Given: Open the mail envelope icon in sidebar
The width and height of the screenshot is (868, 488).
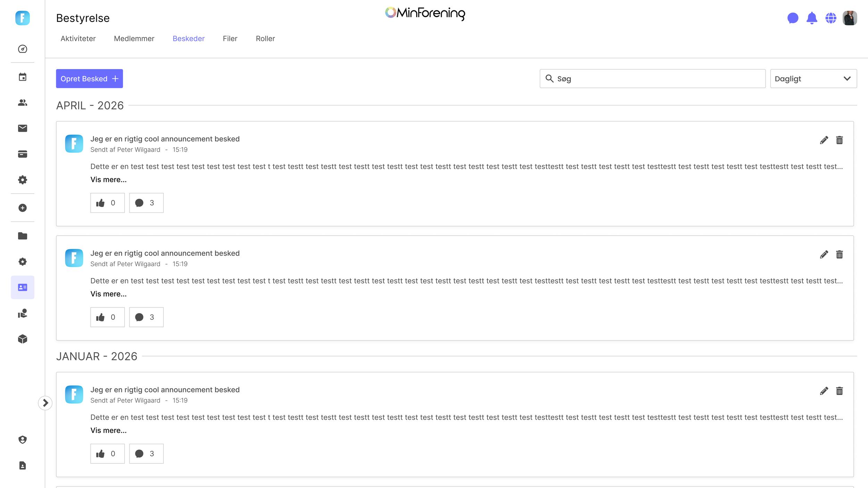Looking at the screenshot, I should 23,128.
